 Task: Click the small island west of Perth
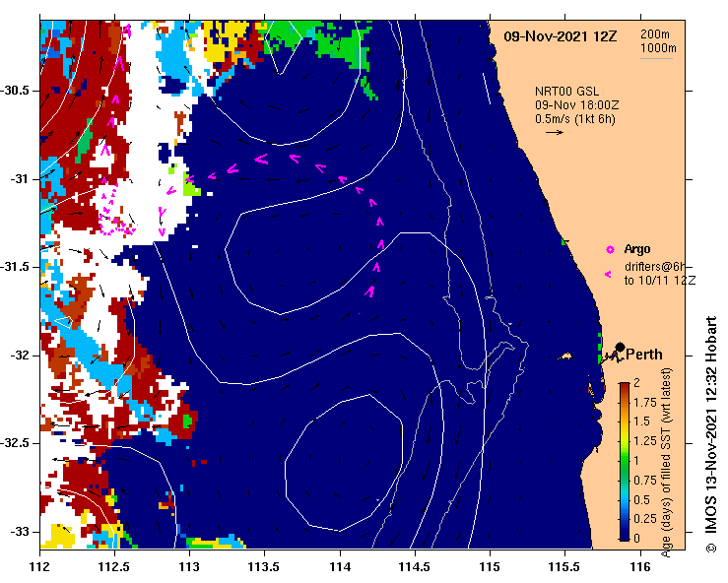pyautogui.click(x=565, y=356)
